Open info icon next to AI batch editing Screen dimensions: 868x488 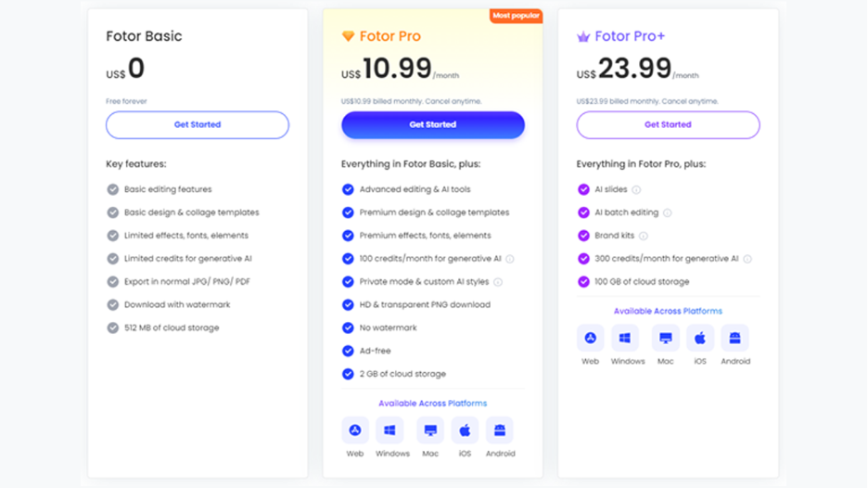tap(668, 212)
